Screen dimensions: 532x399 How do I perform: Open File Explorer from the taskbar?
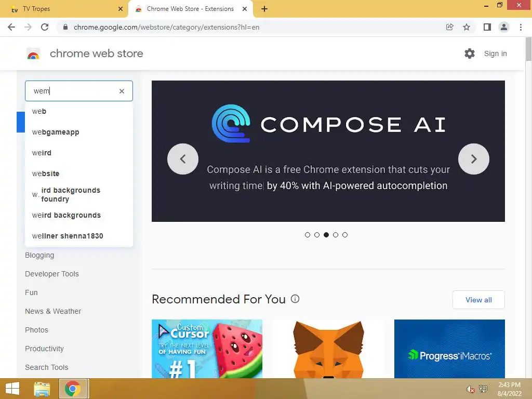click(x=42, y=389)
